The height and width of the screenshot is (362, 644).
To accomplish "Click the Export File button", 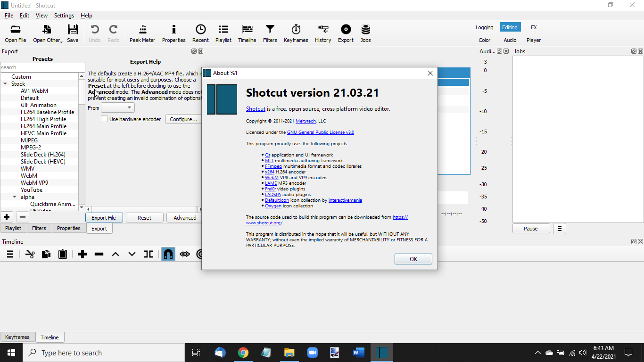I will [104, 218].
